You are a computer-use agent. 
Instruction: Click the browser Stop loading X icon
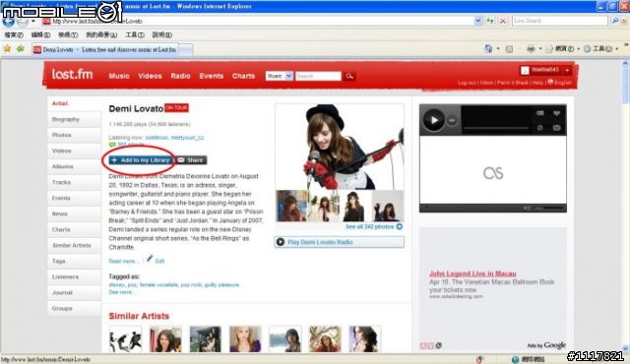pyautogui.click(x=502, y=21)
